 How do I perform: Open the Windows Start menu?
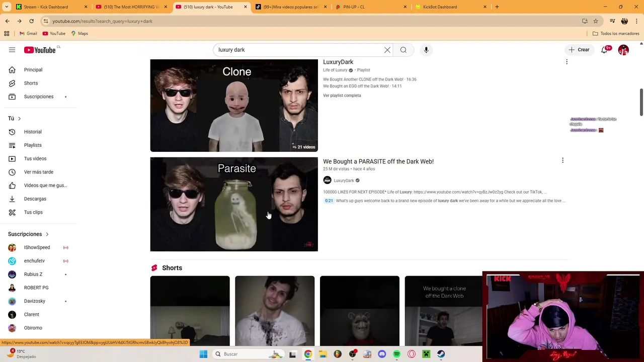click(x=203, y=354)
